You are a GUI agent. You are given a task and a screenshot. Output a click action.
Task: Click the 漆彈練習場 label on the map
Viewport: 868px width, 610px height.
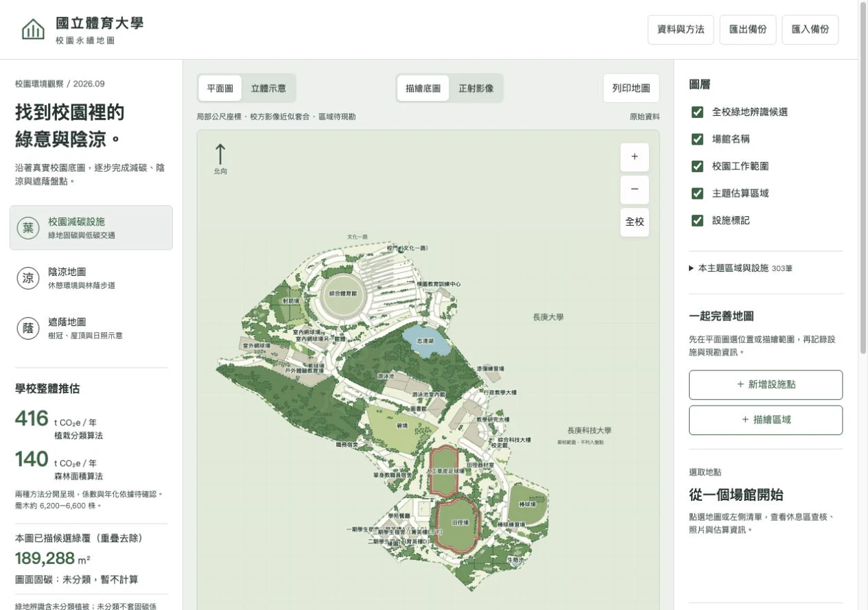490,368
